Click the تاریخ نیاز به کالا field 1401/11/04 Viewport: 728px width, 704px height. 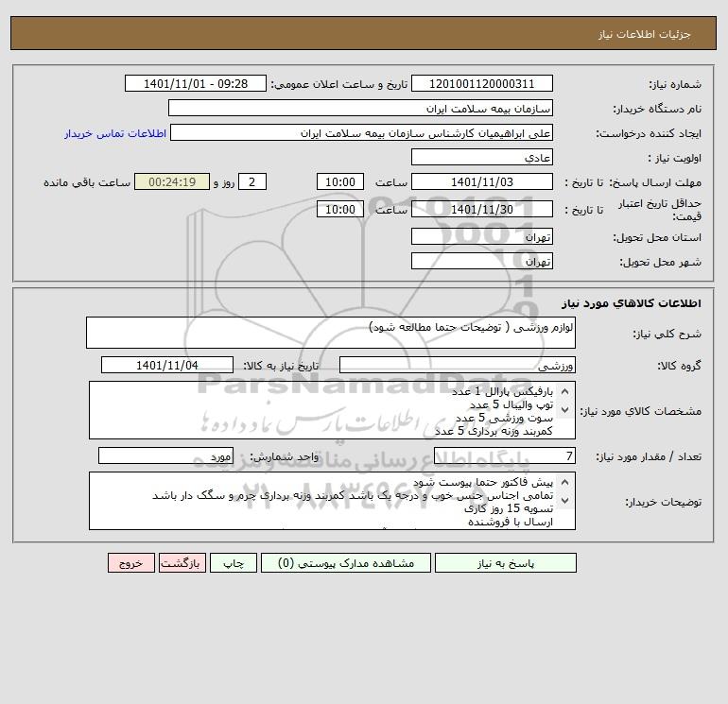pos(167,365)
